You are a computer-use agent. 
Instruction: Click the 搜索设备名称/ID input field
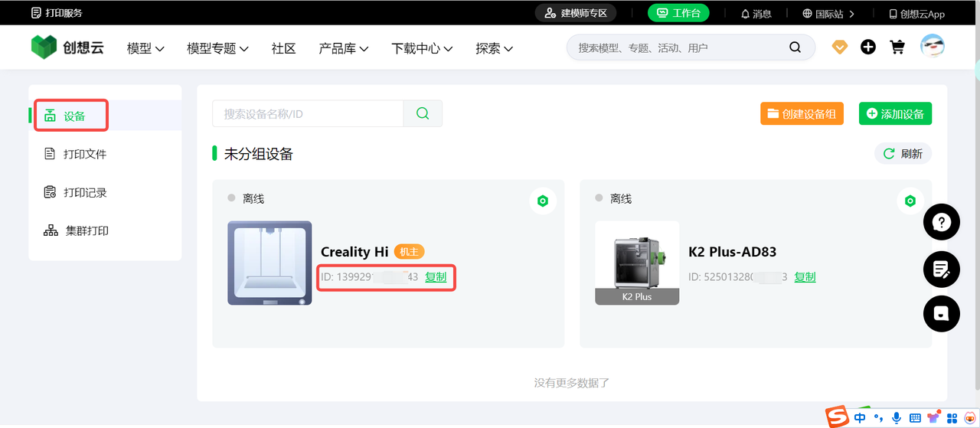click(x=308, y=113)
